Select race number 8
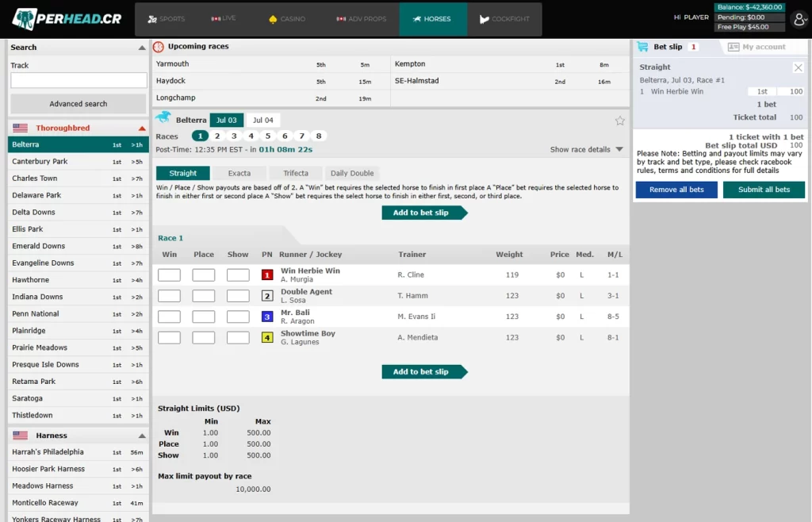812x522 pixels. pos(318,136)
